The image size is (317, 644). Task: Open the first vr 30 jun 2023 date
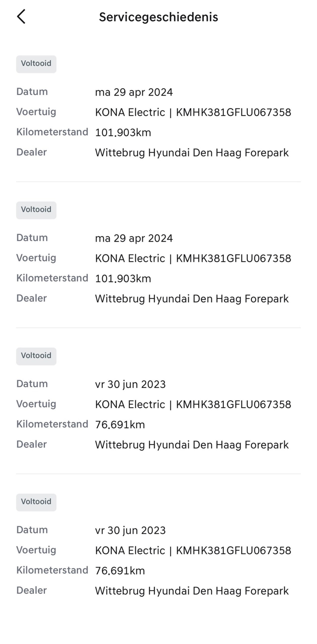(130, 384)
